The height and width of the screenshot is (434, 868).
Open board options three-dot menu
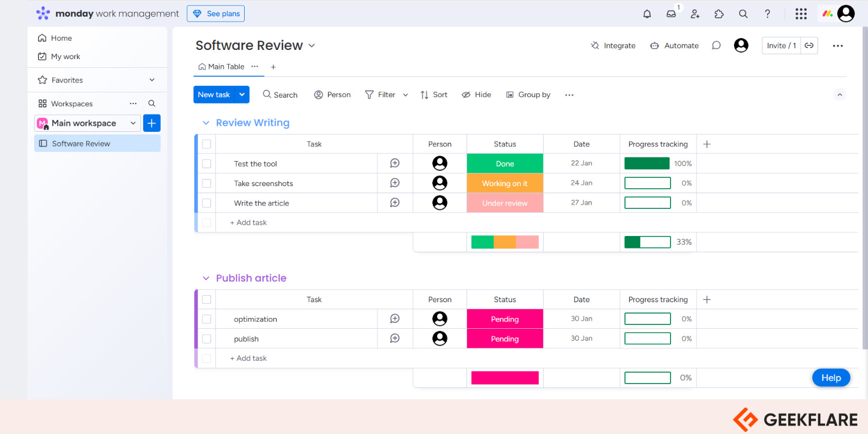838,46
